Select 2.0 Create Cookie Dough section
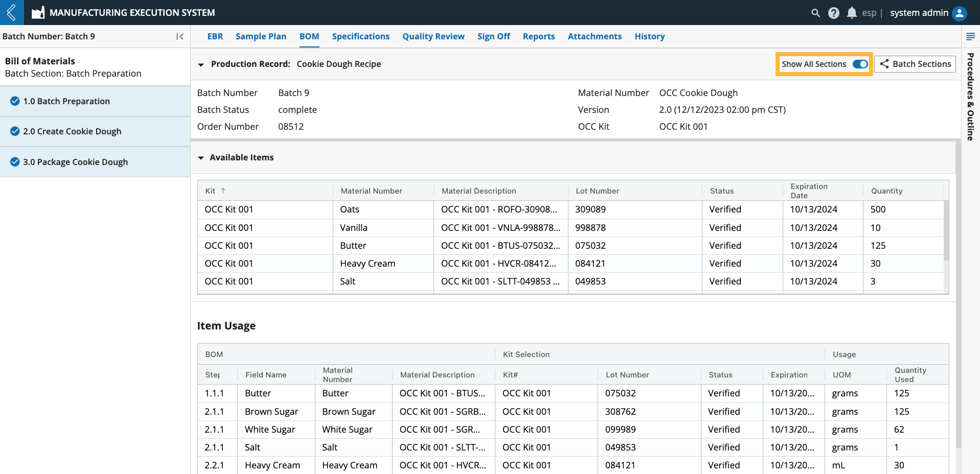The image size is (980, 474). tap(95, 131)
